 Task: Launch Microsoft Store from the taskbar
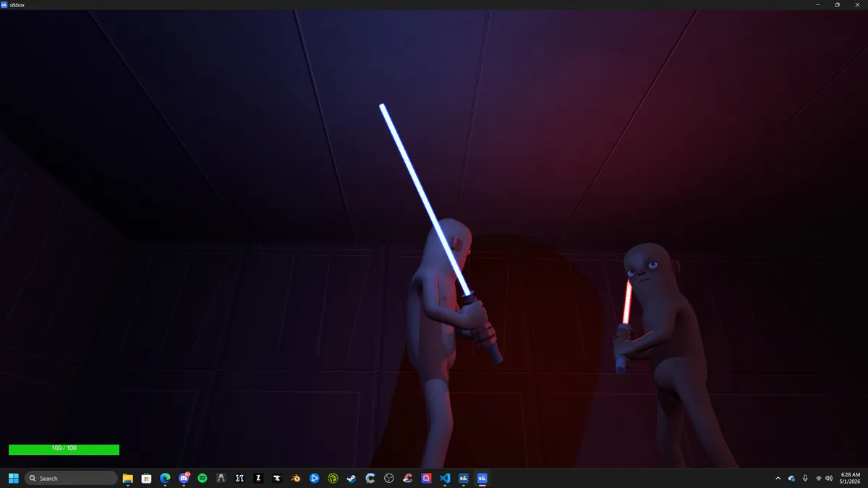[x=146, y=478]
